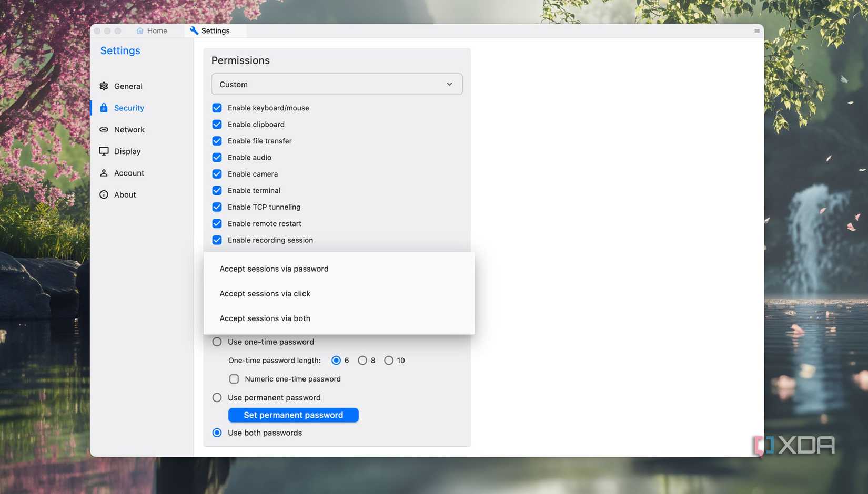
Task: Select Accept sessions via both
Action: 265,318
